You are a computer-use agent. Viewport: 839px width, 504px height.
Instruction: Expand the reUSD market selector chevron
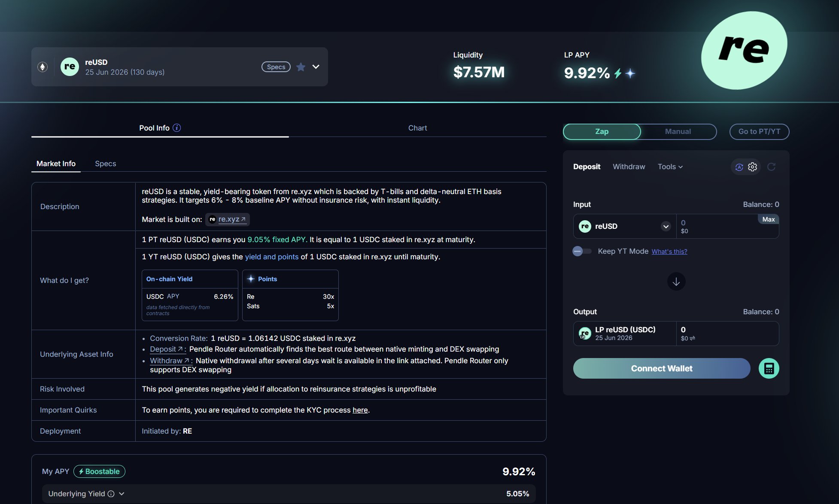coord(316,67)
